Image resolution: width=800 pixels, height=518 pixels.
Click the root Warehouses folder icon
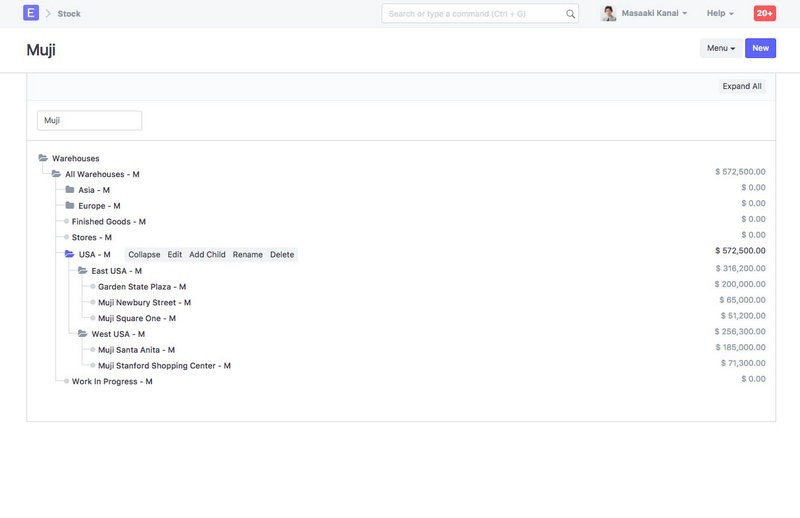[43, 158]
